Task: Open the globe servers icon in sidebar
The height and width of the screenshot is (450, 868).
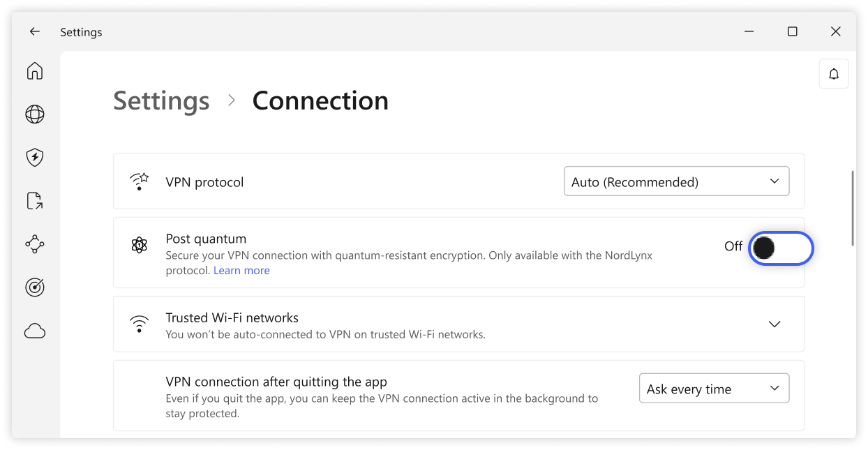Action: pos(35,114)
